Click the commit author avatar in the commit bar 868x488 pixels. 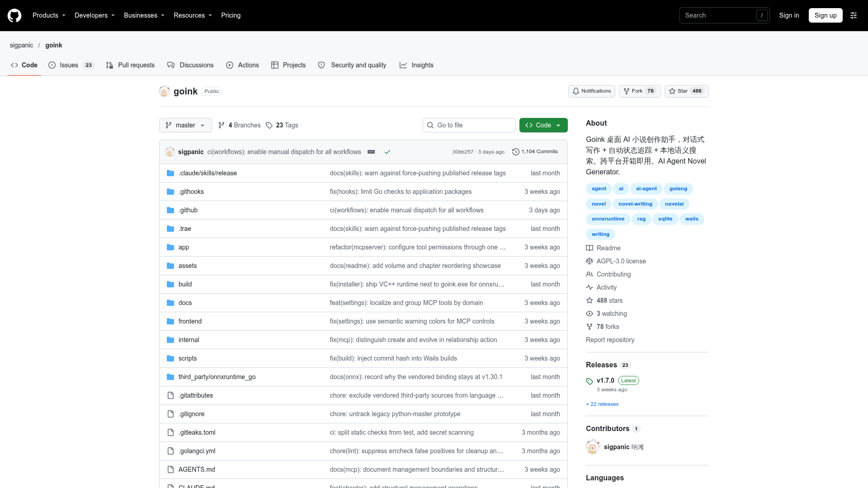pyautogui.click(x=170, y=152)
